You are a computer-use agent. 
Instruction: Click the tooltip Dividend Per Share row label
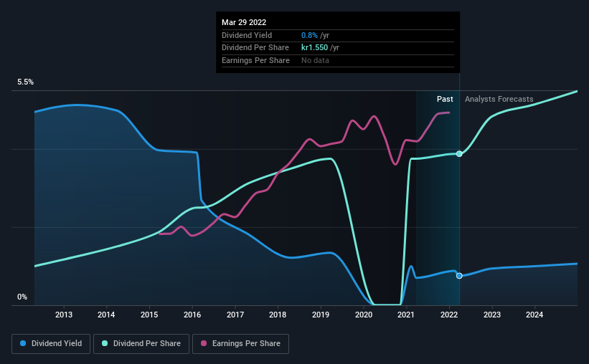255,48
